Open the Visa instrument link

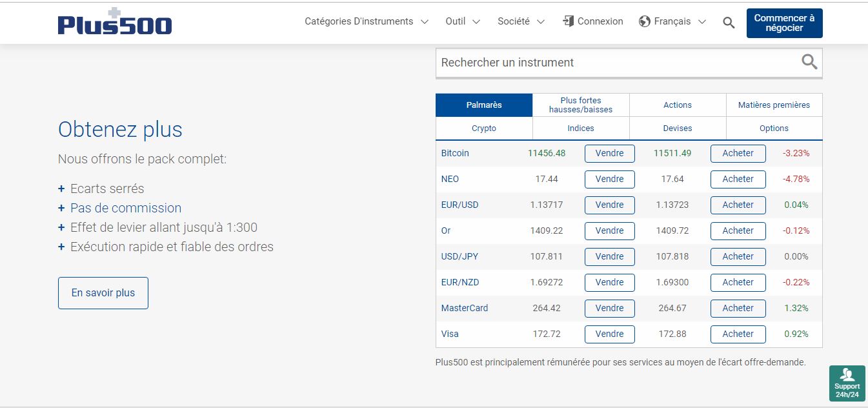point(450,334)
